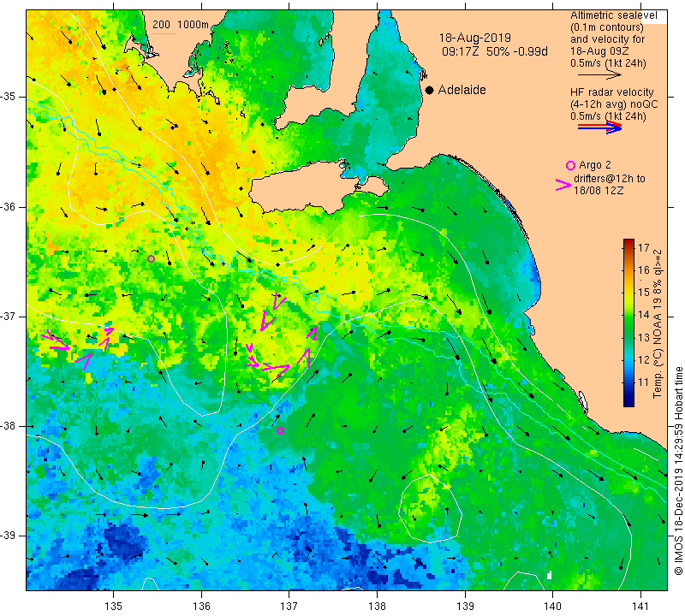The width and height of the screenshot is (685, 616).
Task: Click the longitude 141 axis label
Action: [640, 606]
